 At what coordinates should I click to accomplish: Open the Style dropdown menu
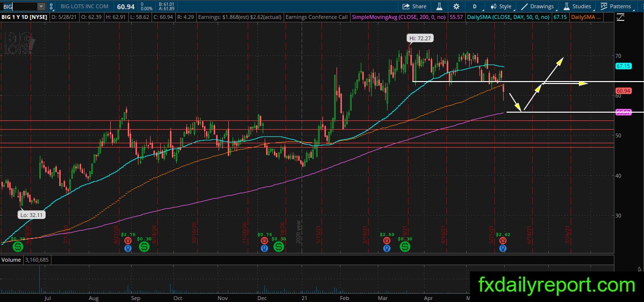pyautogui.click(x=501, y=6)
